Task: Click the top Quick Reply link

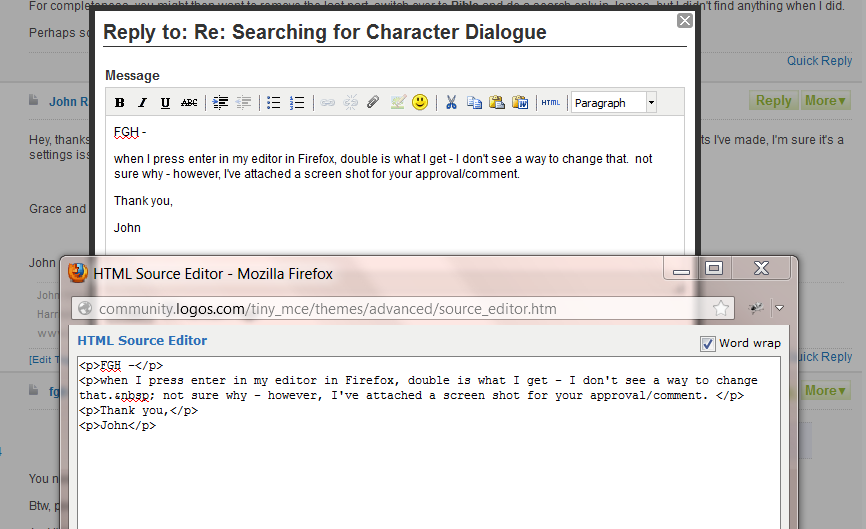Action: pyautogui.click(x=820, y=61)
